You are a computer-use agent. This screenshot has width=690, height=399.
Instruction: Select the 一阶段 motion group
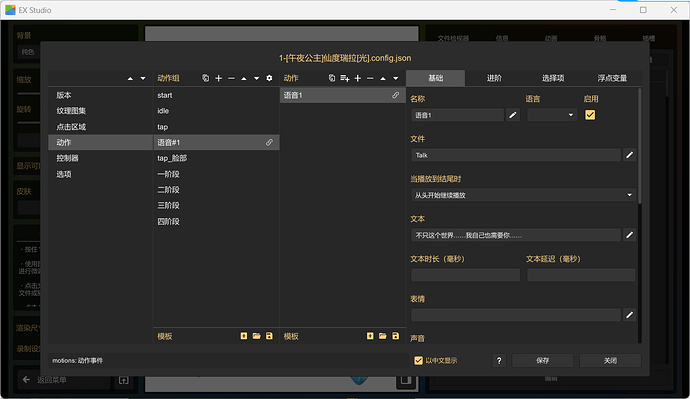pos(216,174)
